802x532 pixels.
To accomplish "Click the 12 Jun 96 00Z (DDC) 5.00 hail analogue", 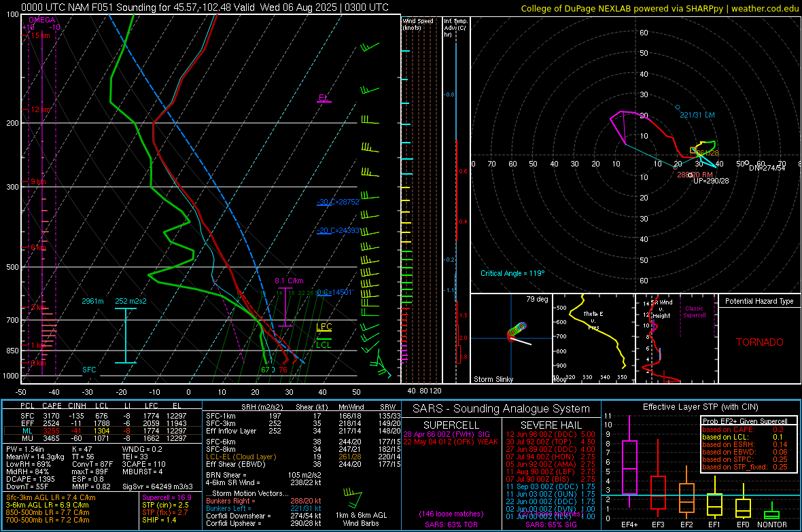I will pyautogui.click(x=551, y=434).
